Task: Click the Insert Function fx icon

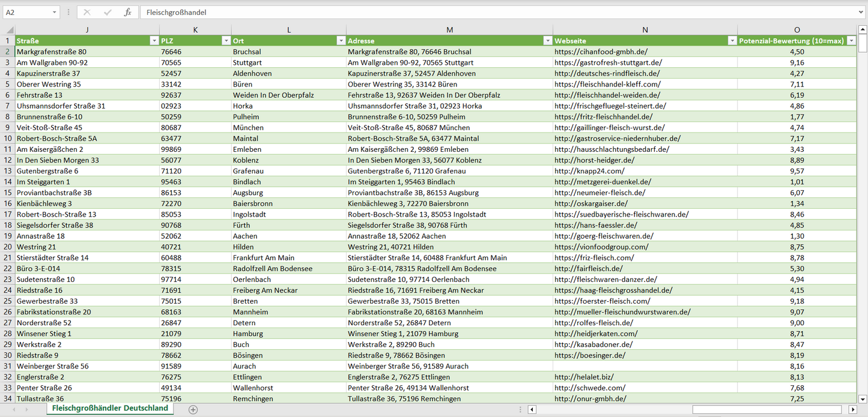Action: (x=127, y=12)
